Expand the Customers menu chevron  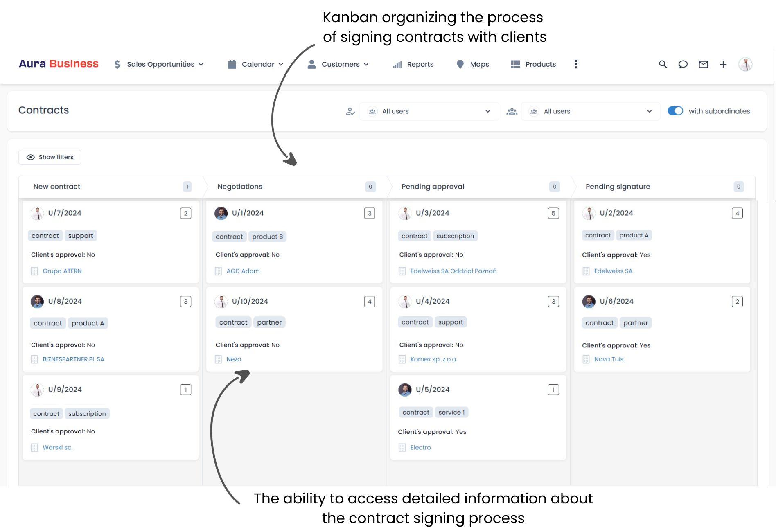[365, 64]
